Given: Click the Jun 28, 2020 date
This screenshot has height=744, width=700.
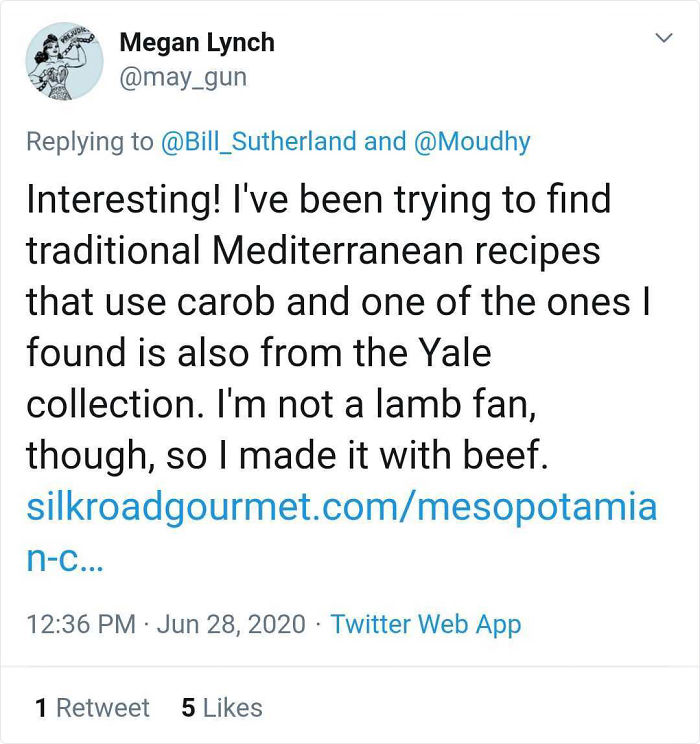Looking at the screenshot, I should coord(230,625).
